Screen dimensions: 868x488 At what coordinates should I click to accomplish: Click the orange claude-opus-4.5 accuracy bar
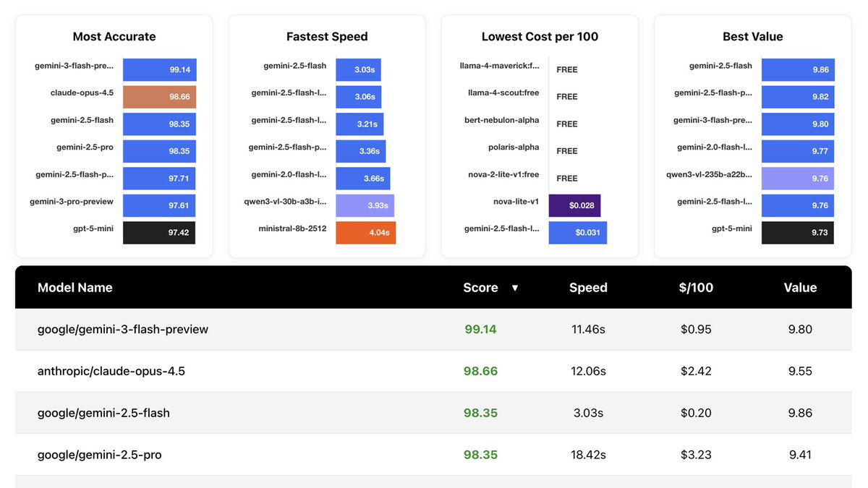(160, 96)
